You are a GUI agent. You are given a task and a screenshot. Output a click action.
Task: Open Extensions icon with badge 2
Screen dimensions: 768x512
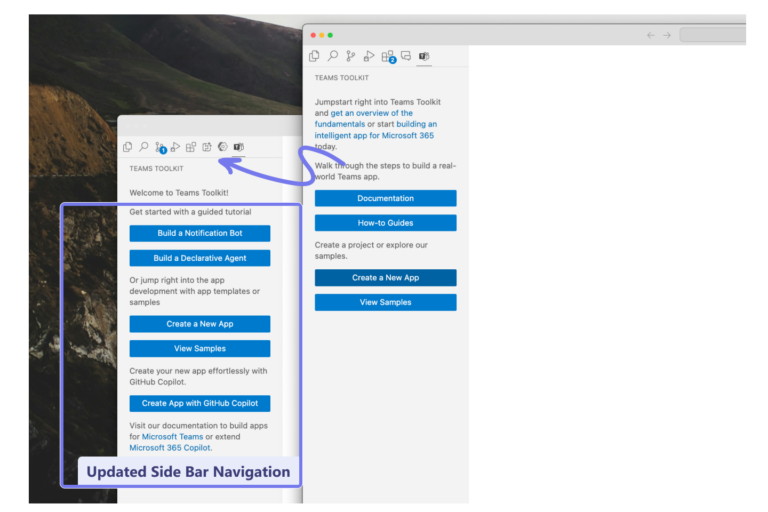[388, 57]
